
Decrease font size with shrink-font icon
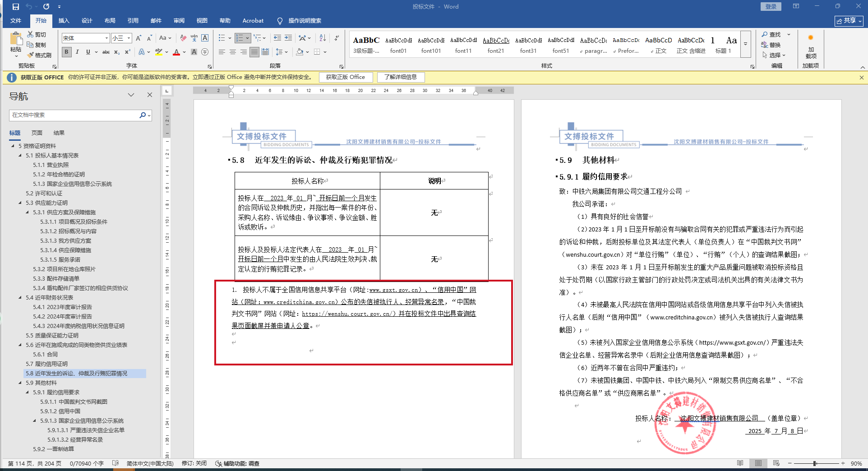[x=150, y=38]
